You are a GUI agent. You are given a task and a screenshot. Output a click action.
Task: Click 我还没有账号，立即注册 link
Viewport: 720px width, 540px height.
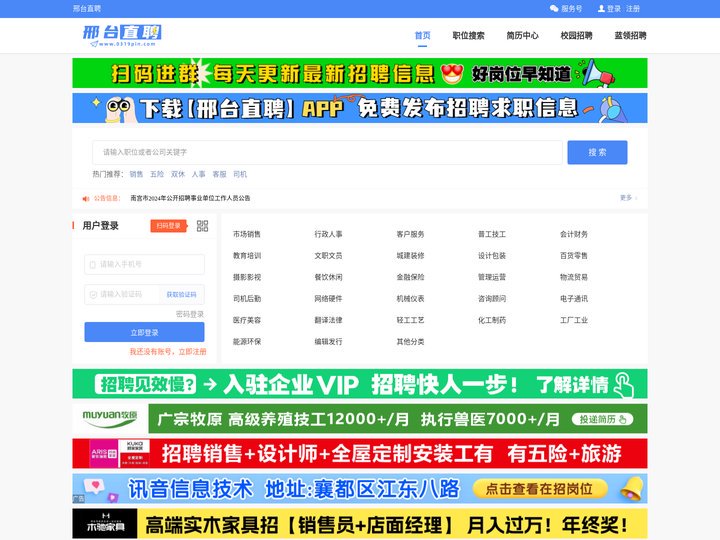click(x=168, y=352)
